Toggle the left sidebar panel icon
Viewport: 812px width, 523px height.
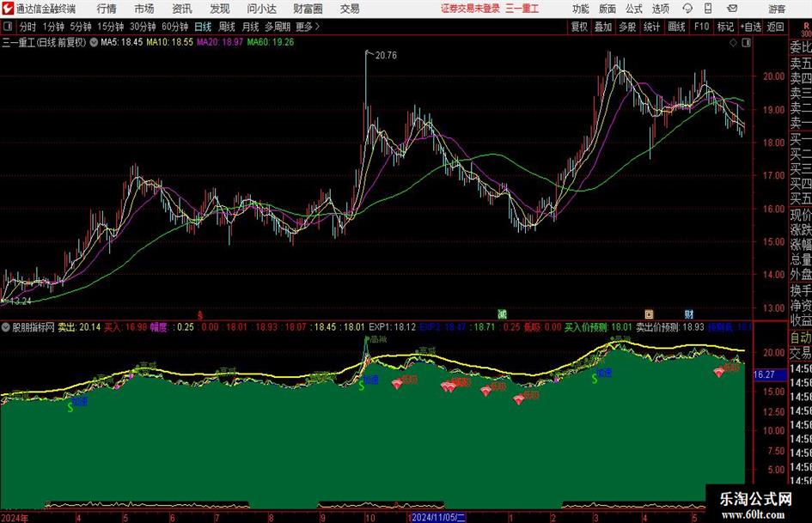point(8,27)
